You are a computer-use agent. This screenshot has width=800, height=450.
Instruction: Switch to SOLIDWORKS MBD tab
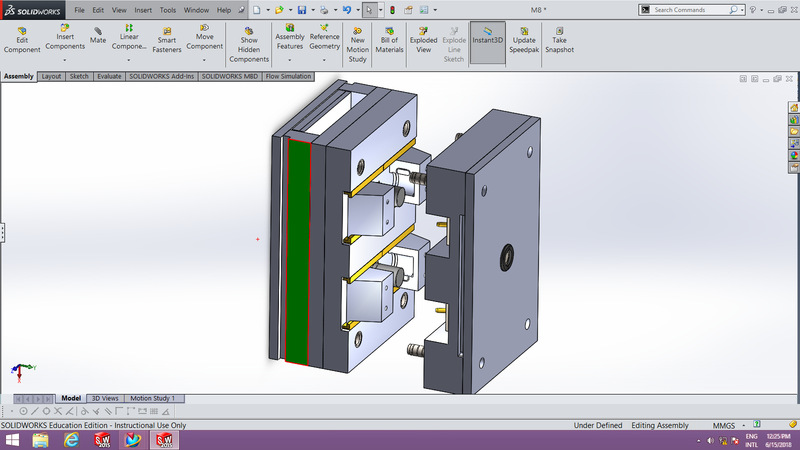[230, 76]
